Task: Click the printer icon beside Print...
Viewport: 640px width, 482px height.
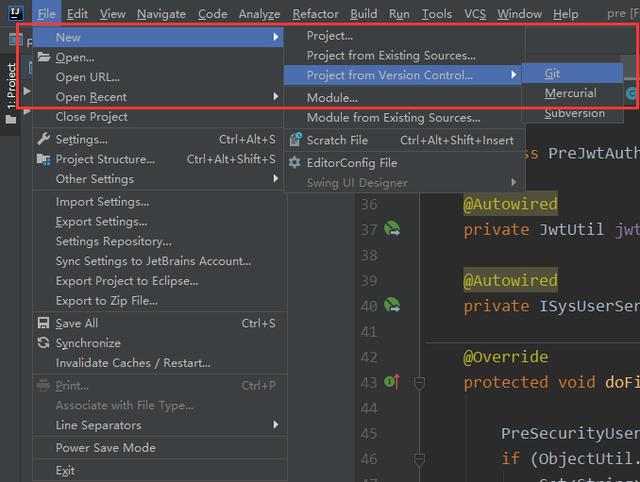Action: (x=43, y=385)
